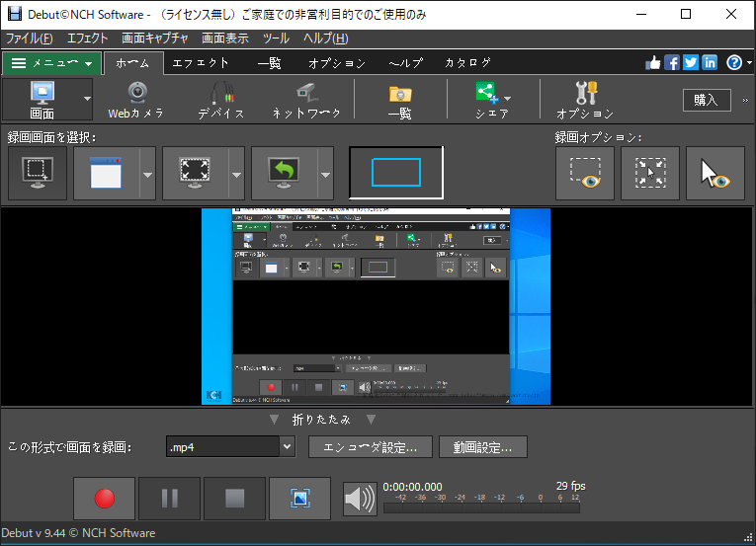Choose the ネットワーク camera source
The width and height of the screenshot is (756, 546).
[x=306, y=100]
